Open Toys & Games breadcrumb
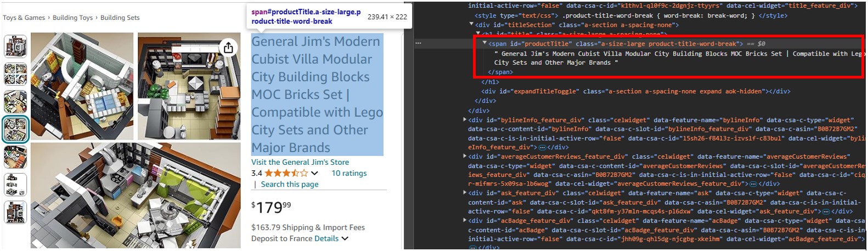The image size is (868, 251). (24, 18)
